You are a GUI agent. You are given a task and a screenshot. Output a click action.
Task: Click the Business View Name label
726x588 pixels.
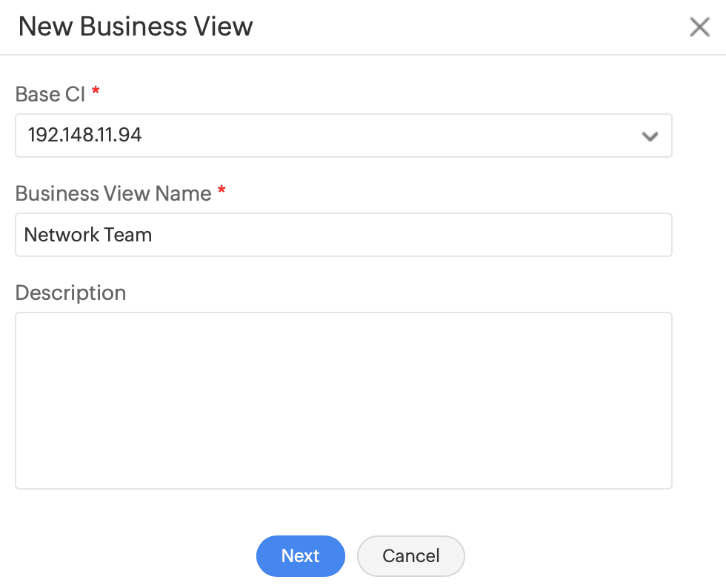113,193
